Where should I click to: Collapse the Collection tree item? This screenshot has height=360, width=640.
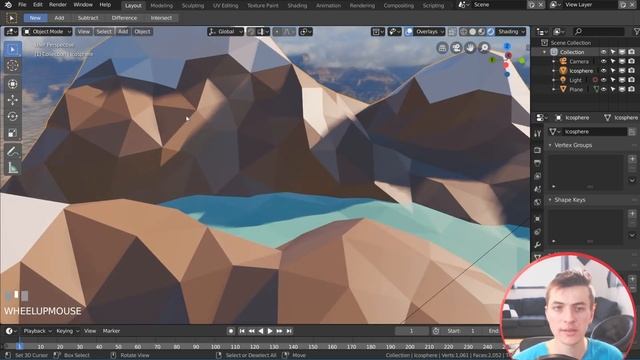pos(544,52)
